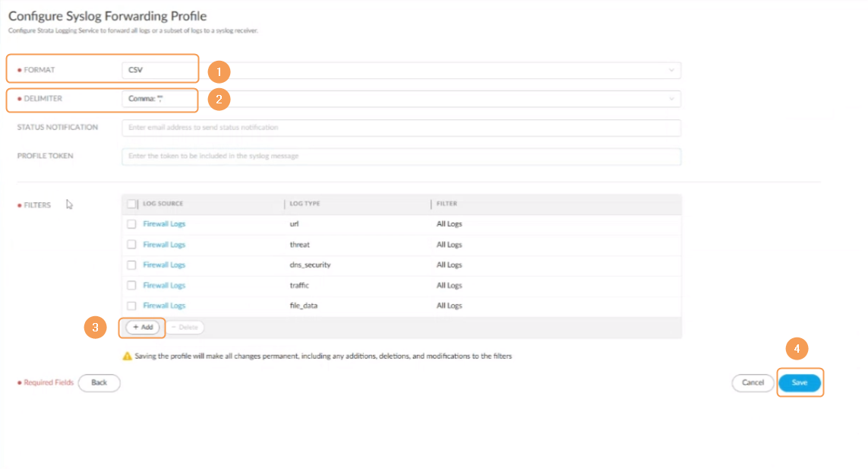This screenshot has height=469, width=868.
Task: Expand the DELIMITER dropdown chevron
Action: (x=671, y=99)
